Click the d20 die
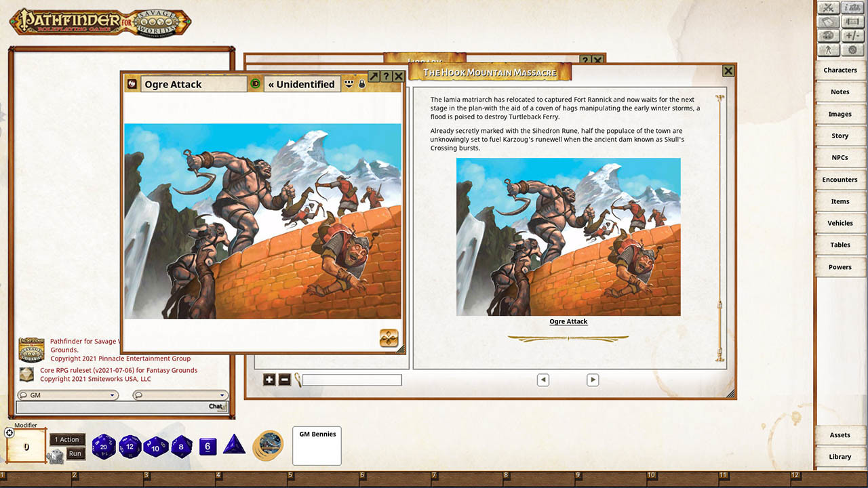 click(104, 447)
